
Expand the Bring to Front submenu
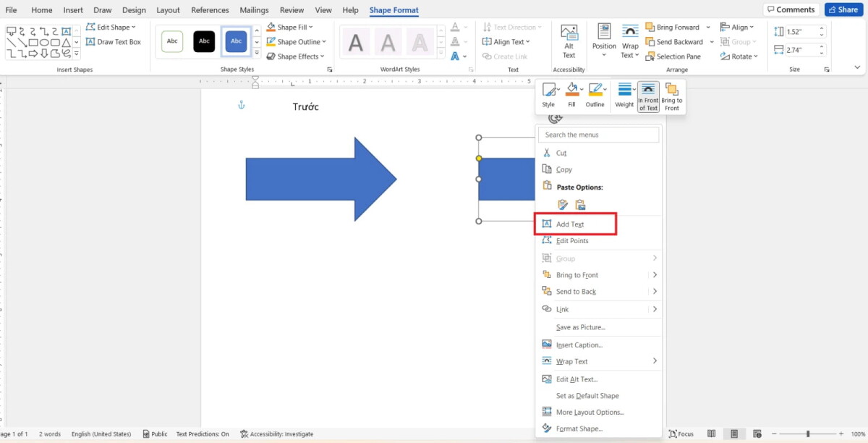tap(655, 275)
